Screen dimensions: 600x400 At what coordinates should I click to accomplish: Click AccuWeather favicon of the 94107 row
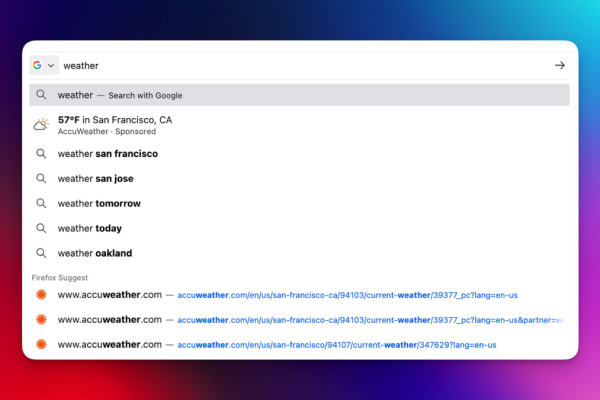click(41, 344)
